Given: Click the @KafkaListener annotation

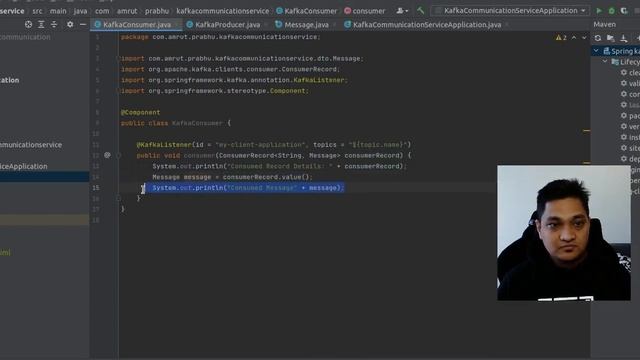Looking at the screenshot, I should tap(164, 144).
